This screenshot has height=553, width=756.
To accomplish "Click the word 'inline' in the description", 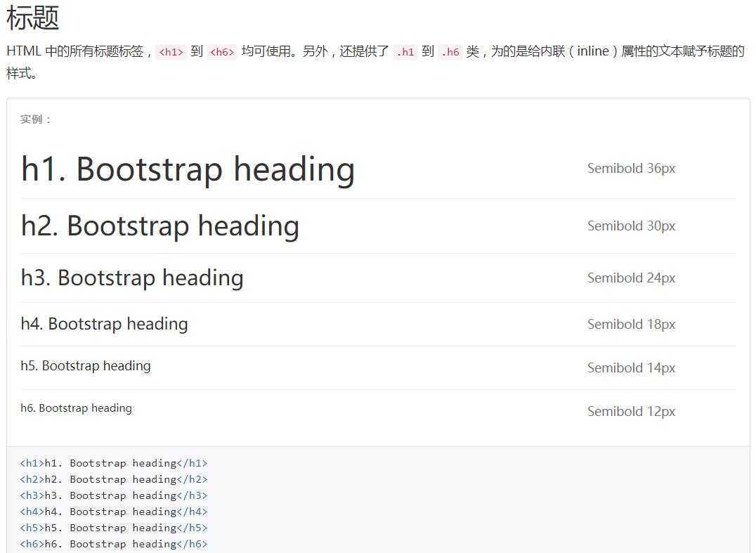I will click(592, 51).
